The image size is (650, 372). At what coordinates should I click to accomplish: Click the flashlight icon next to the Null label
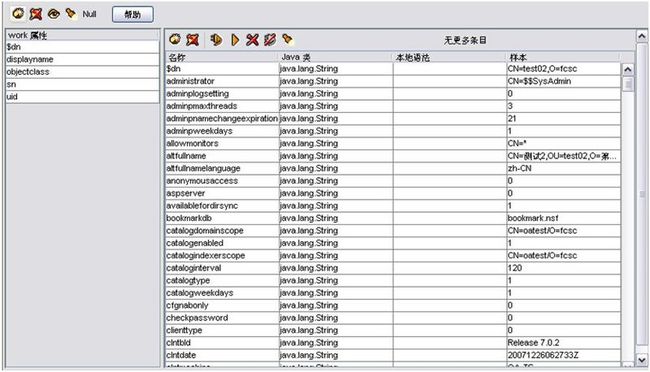(71, 14)
